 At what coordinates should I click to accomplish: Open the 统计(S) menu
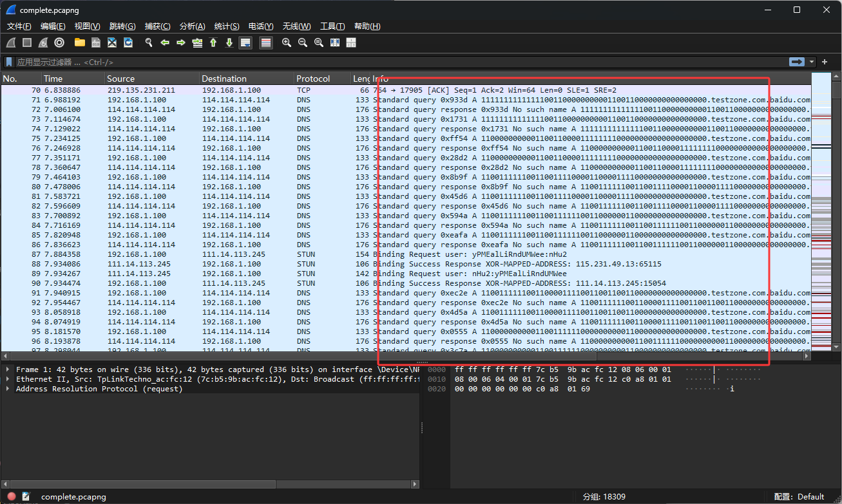coord(227,26)
